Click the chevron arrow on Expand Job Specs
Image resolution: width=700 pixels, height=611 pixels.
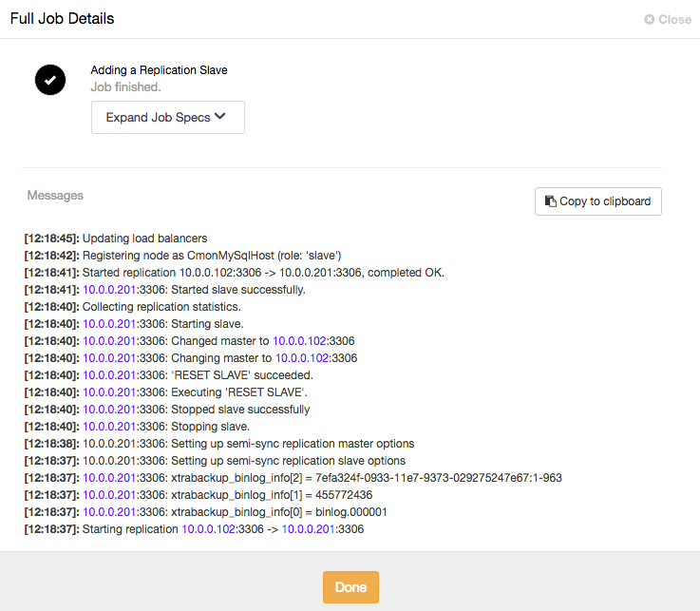click(x=220, y=117)
